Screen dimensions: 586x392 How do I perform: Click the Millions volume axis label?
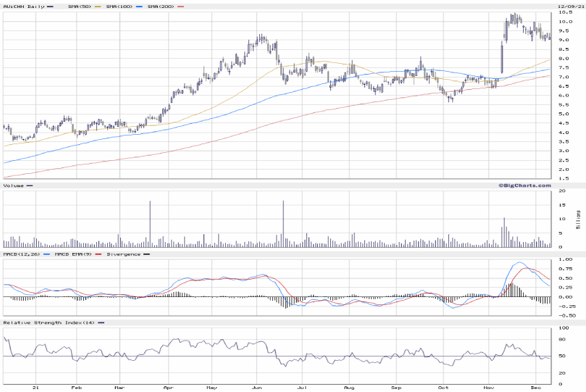coord(578,218)
